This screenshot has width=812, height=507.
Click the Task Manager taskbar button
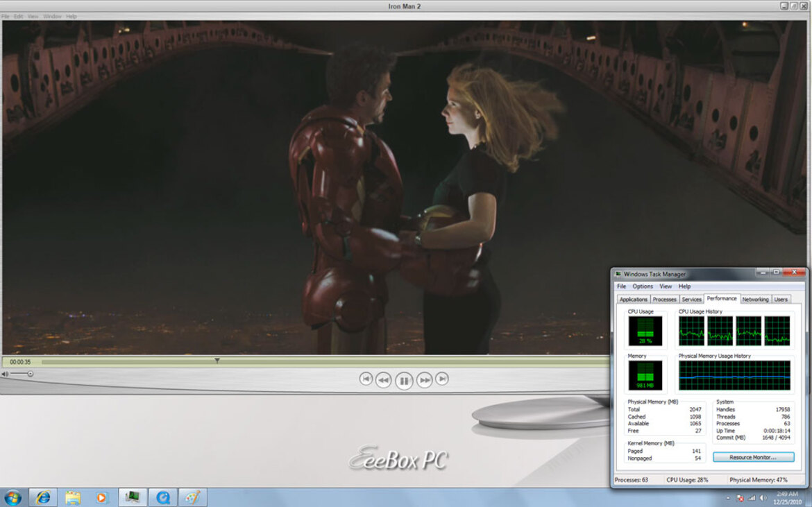tap(133, 498)
